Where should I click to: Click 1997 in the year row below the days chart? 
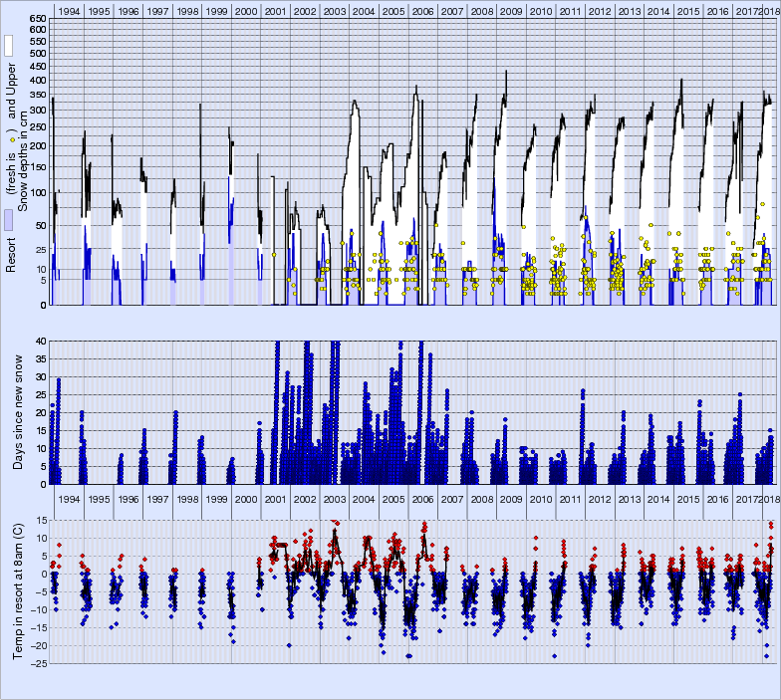(157, 499)
